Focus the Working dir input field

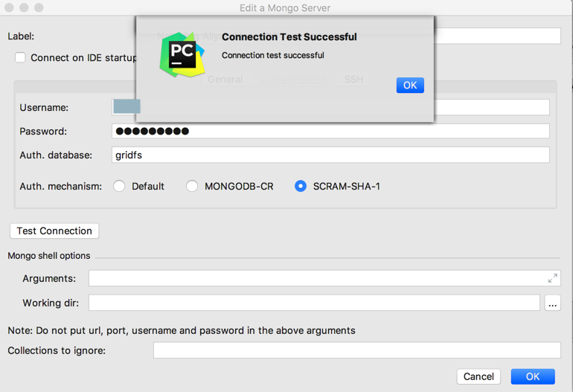tap(314, 303)
